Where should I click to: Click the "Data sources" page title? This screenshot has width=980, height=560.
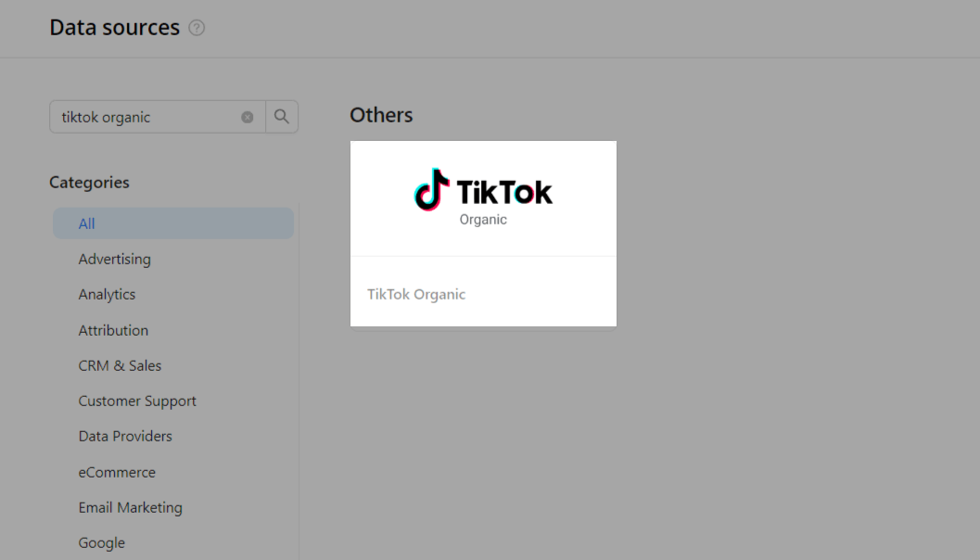coord(115,28)
